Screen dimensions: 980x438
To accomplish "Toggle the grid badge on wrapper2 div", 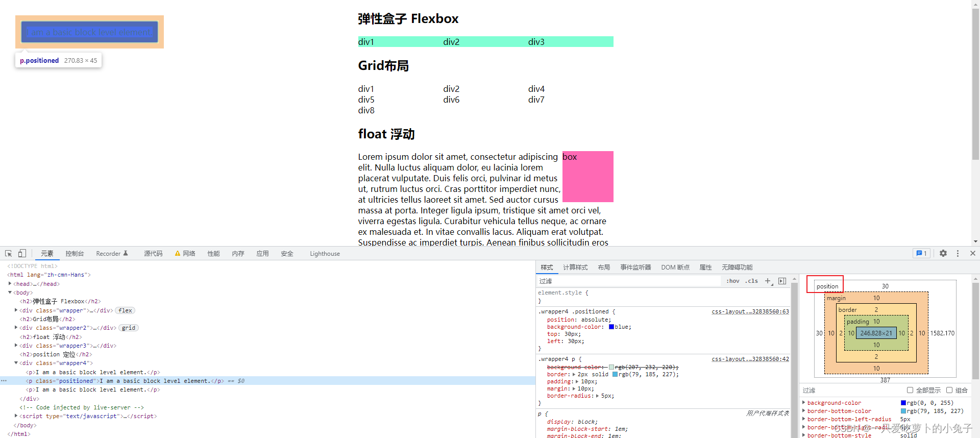I will (129, 328).
